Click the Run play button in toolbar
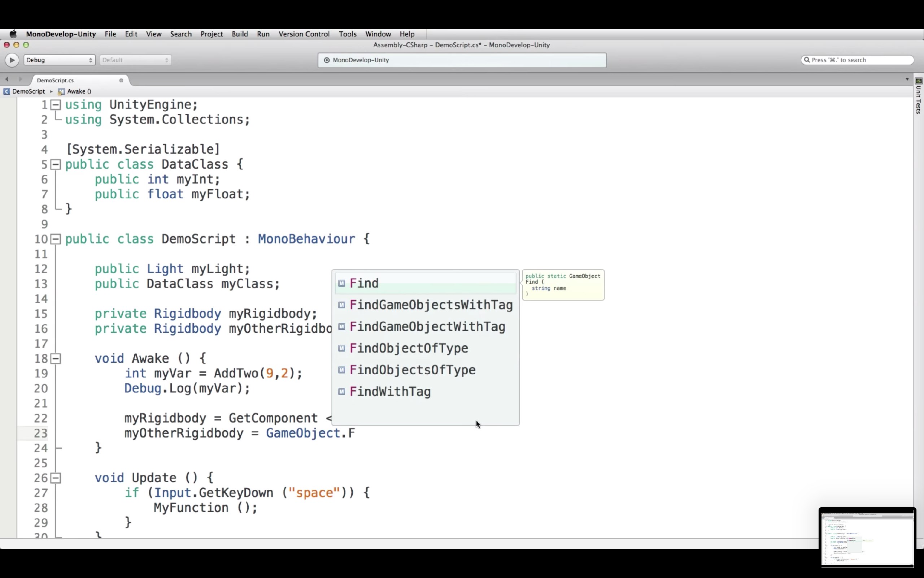Image resolution: width=924 pixels, height=578 pixels. point(12,60)
